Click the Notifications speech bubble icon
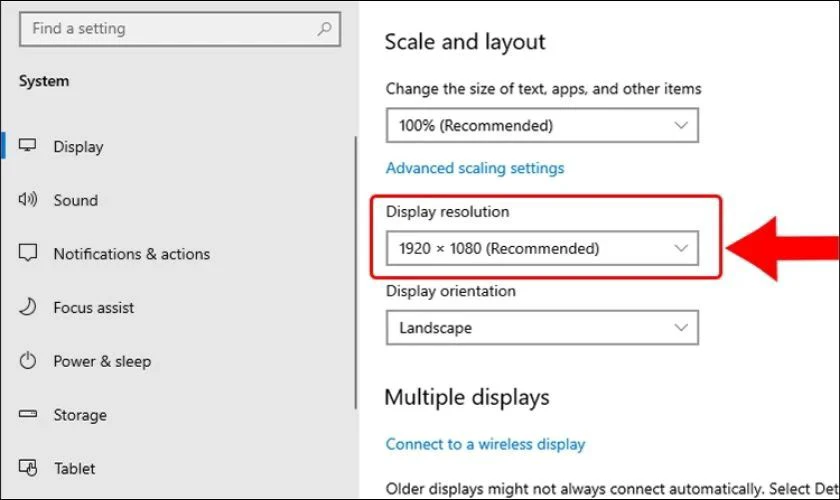840x500 pixels. click(28, 254)
